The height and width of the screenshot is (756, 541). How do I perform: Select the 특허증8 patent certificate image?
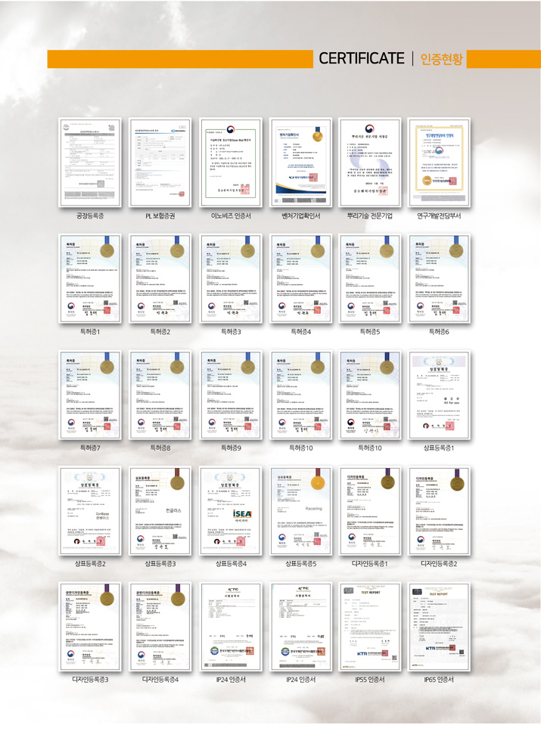coord(160,395)
